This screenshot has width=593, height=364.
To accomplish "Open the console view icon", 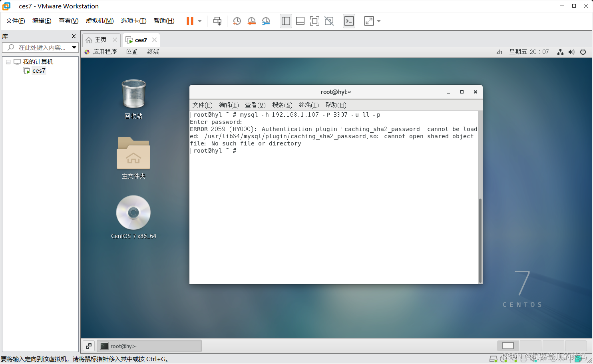I will (x=349, y=21).
